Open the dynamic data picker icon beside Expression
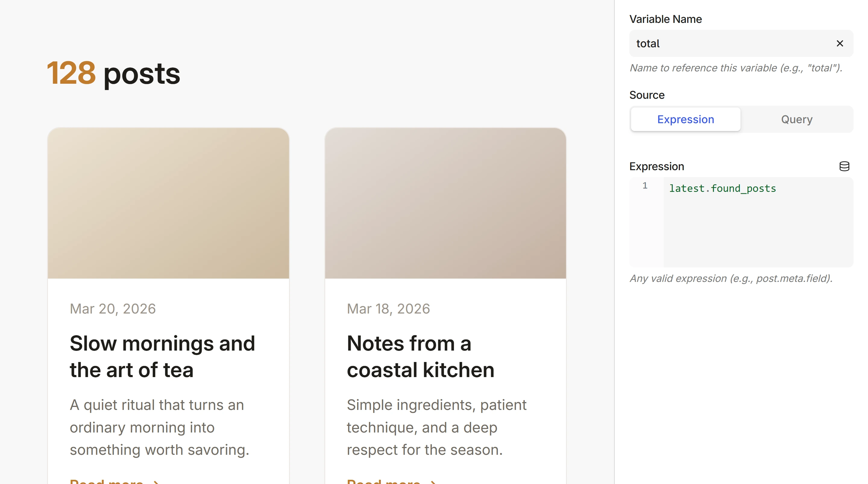 pos(844,166)
